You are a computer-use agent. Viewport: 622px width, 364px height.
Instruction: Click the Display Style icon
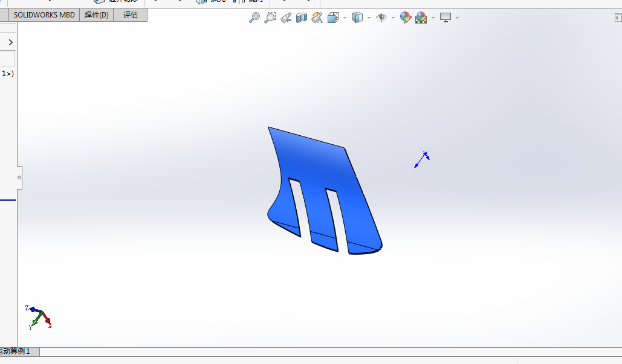(357, 18)
